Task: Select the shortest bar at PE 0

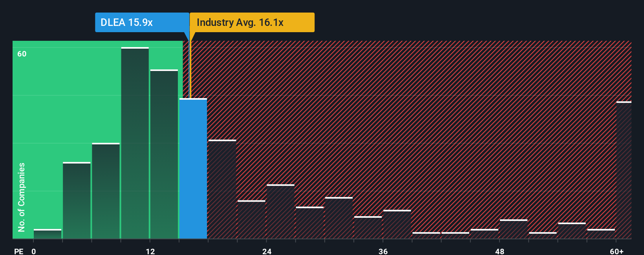Action: coord(48,234)
